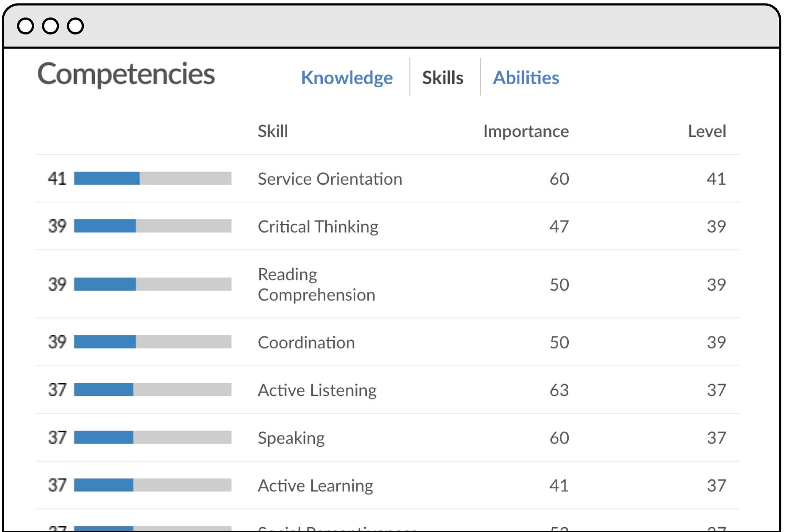Click the Active Listening skill

click(317, 390)
